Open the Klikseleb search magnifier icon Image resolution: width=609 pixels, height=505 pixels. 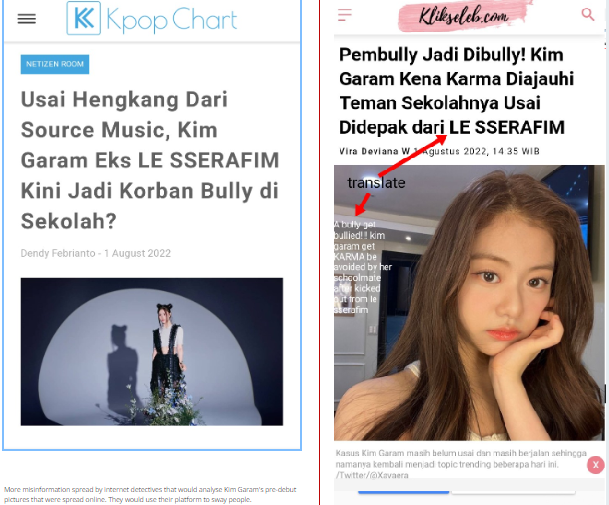tap(588, 14)
